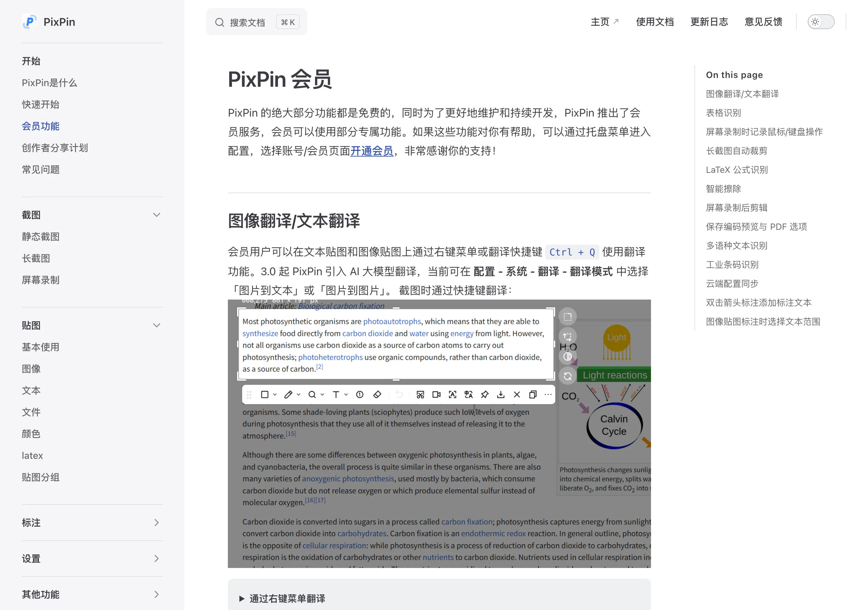
Task: Open magnifier tool dropdown arrow
Action: pyautogui.click(x=322, y=394)
